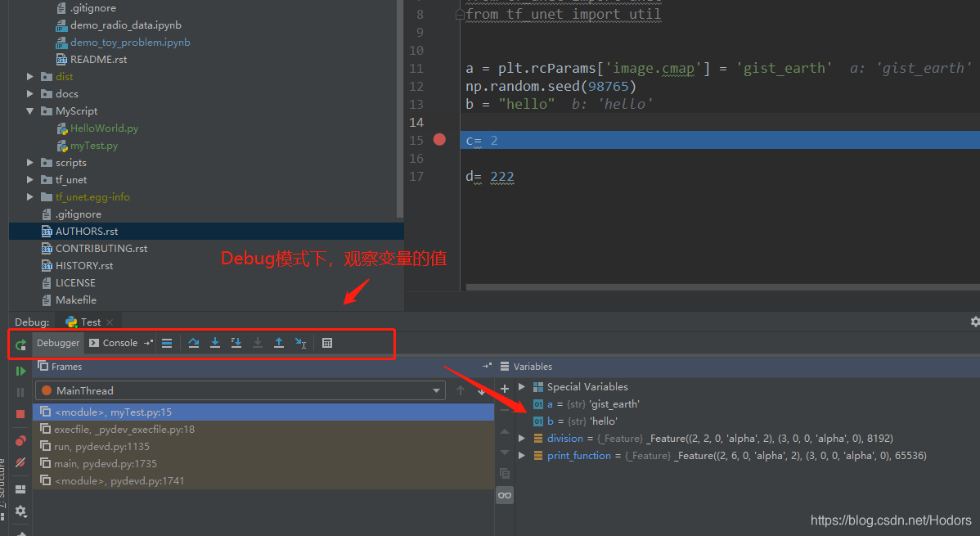Click the Duplicate Watch copy icon
The height and width of the screenshot is (536, 980).
tap(505, 474)
